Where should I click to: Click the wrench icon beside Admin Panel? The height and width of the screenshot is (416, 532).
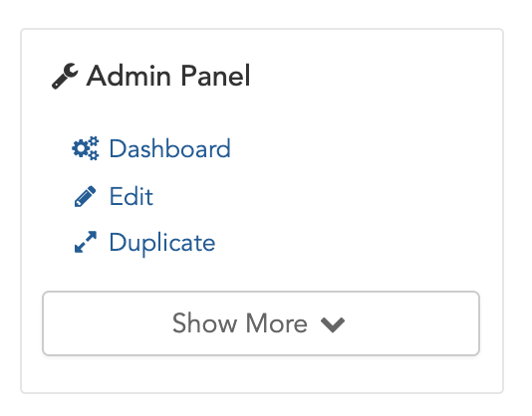[x=65, y=77]
